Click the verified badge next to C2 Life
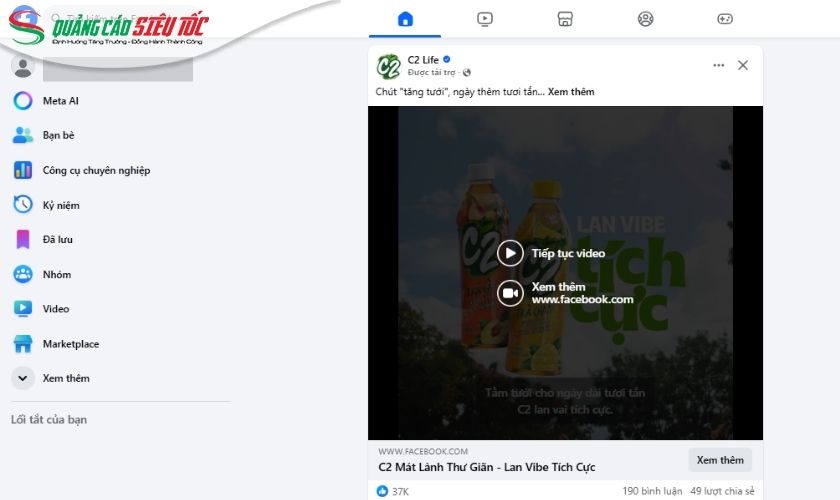Screen dimensions: 840x500 (447, 59)
